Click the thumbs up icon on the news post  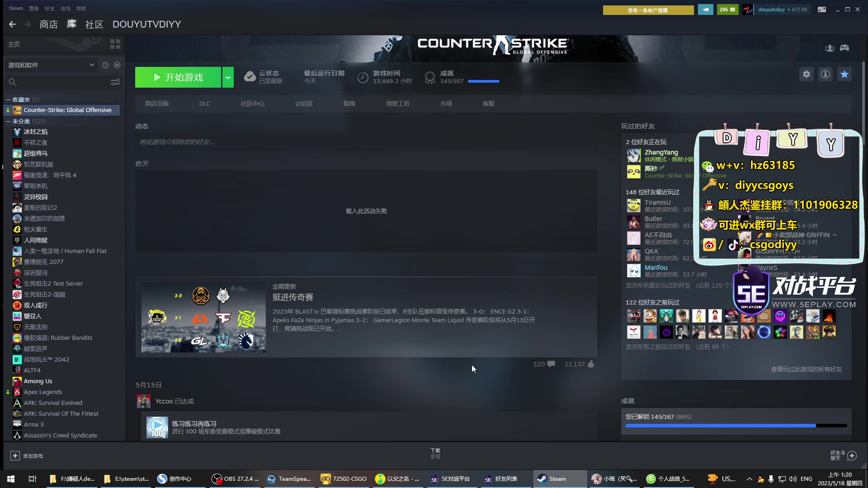(x=591, y=364)
